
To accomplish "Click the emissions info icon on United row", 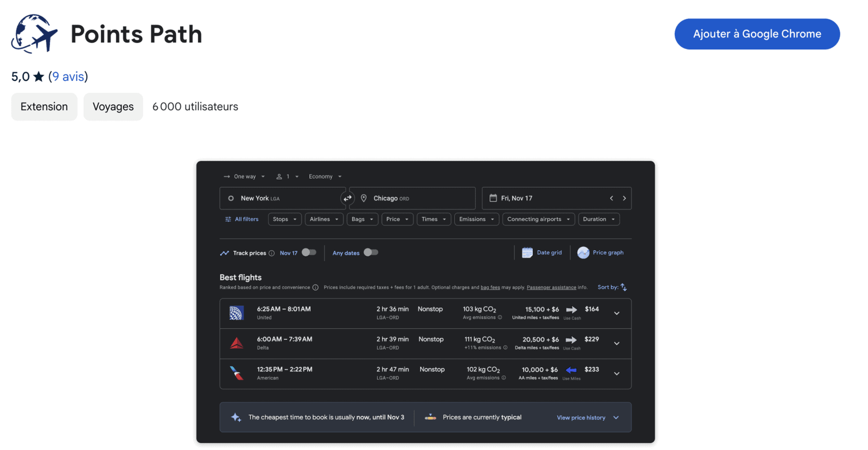I will (500, 318).
